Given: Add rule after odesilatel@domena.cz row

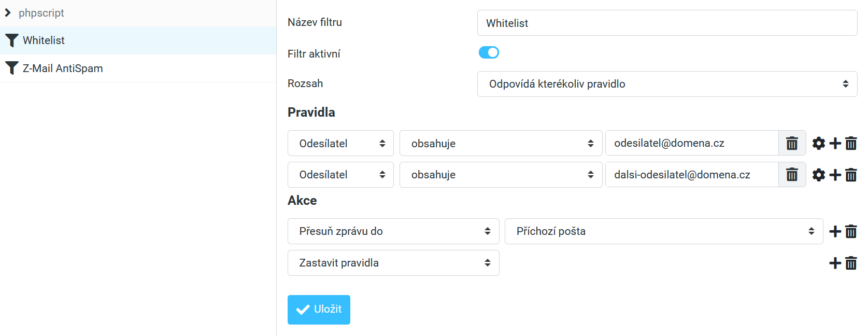Looking at the screenshot, I should click(835, 143).
